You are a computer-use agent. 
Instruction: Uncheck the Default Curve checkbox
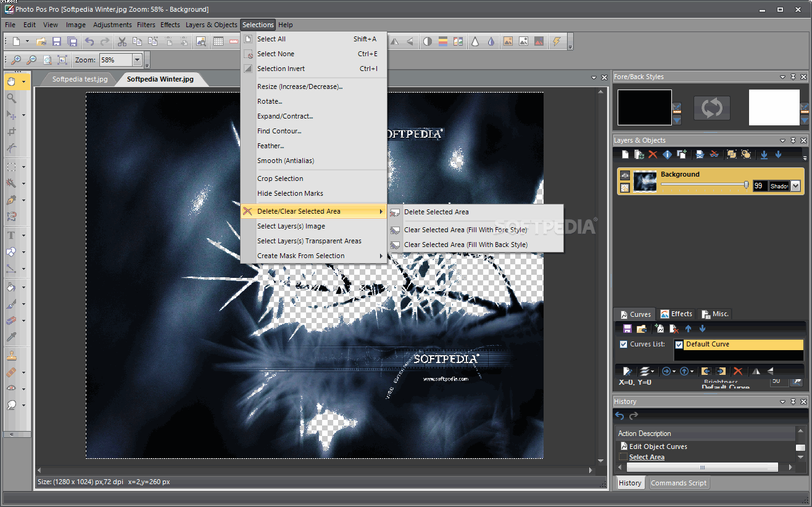coord(679,345)
